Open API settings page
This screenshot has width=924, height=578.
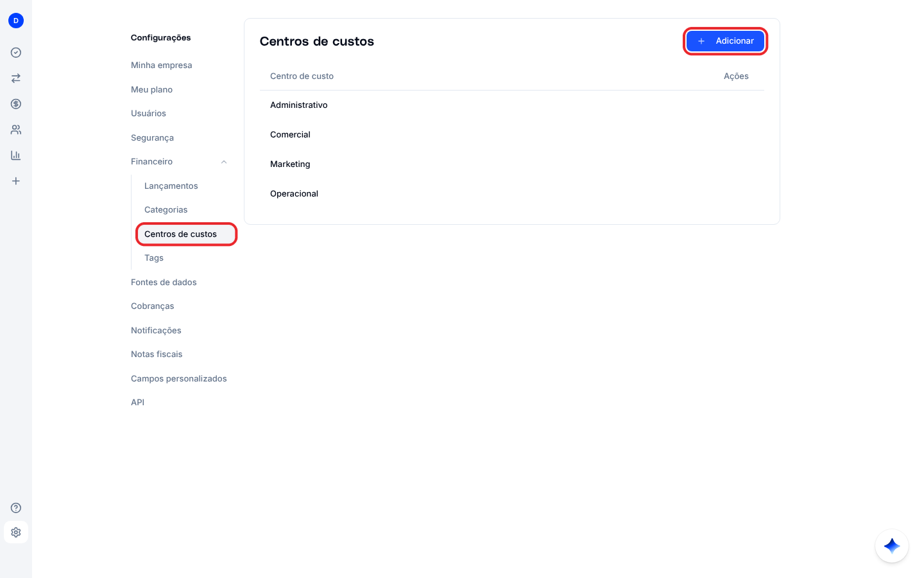click(x=137, y=403)
